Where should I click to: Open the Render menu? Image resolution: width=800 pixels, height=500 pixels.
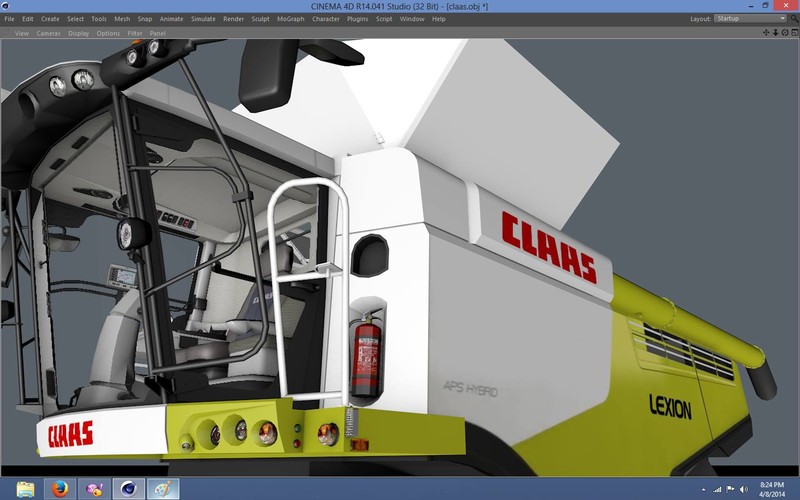pos(233,19)
